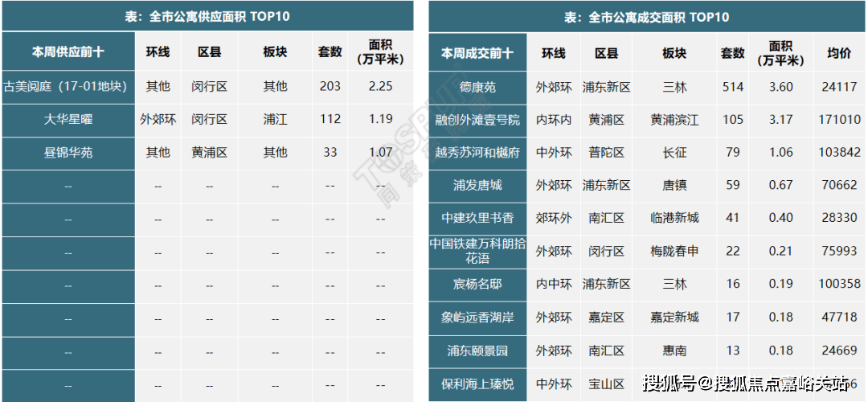Select the 保利海上臻悦 project cell
868x402 pixels.
point(477,384)
